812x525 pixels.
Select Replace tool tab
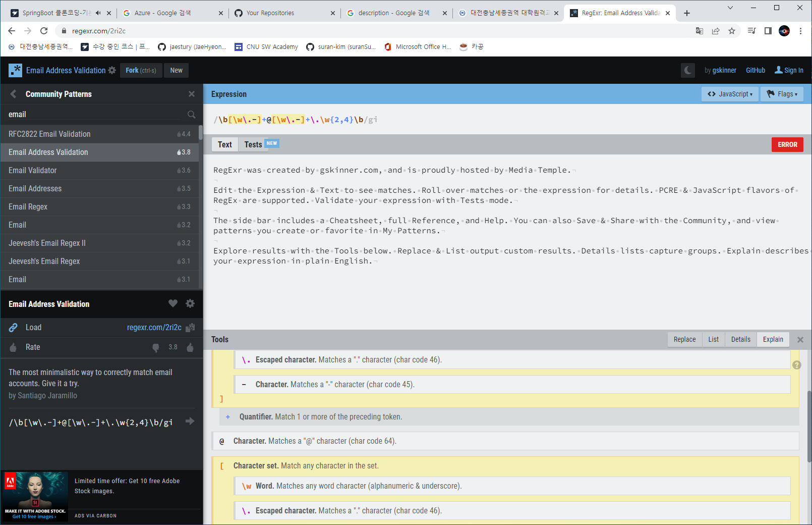pyautogui.click(x=684, y=339)
